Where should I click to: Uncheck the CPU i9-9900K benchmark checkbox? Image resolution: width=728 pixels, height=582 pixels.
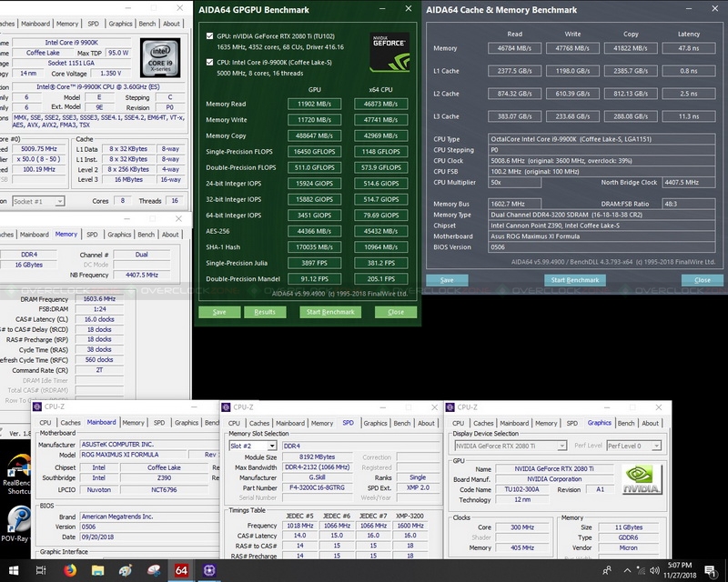coord(211,62)
